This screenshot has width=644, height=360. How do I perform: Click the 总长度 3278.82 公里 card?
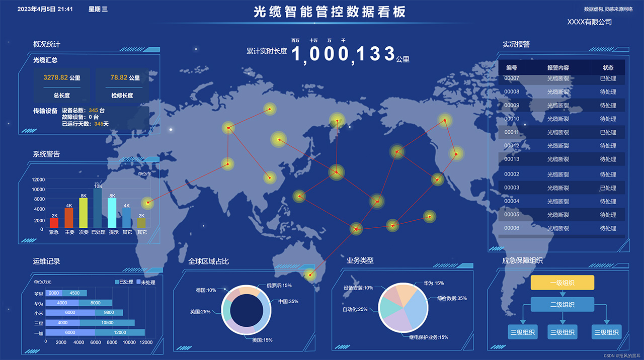(61, 84)
